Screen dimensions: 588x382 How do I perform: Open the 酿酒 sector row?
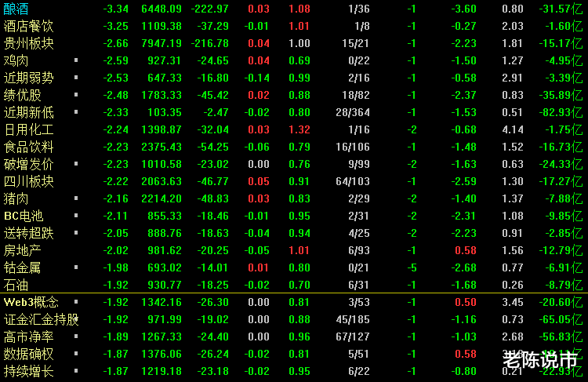click(16, 9)
